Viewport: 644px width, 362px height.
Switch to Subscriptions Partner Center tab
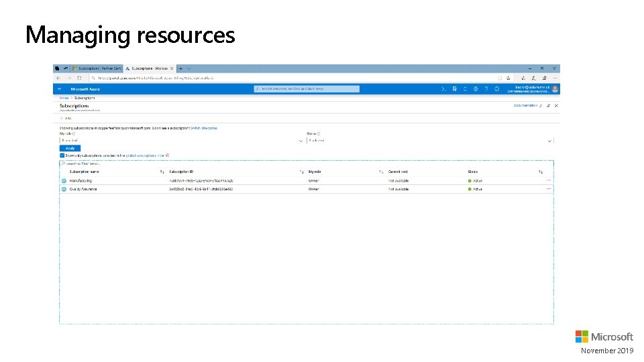point(97,68)
